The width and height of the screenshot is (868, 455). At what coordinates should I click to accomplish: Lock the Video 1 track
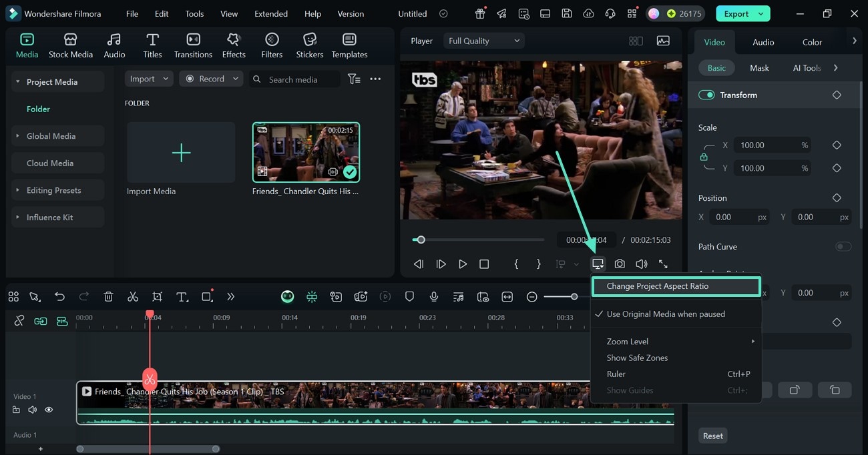[16, 409]
